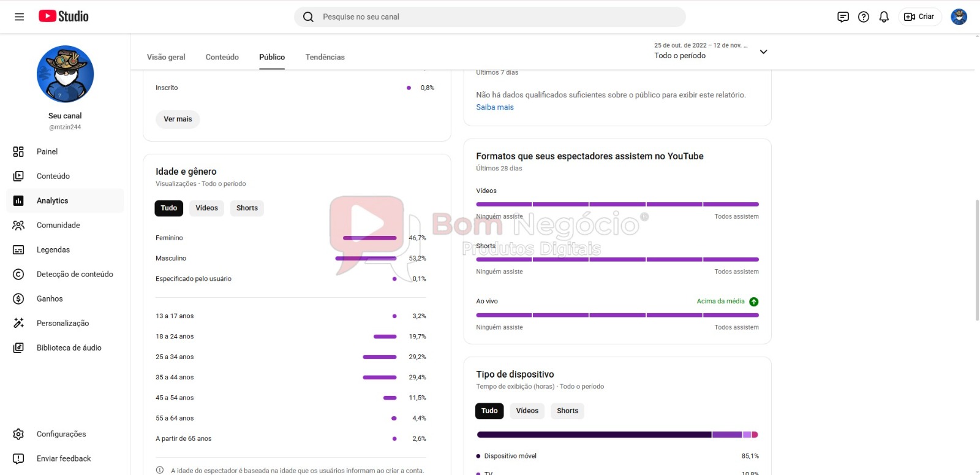Open the comments feedback icon in header
Screen dimensions: 980x475
[843, 17]
